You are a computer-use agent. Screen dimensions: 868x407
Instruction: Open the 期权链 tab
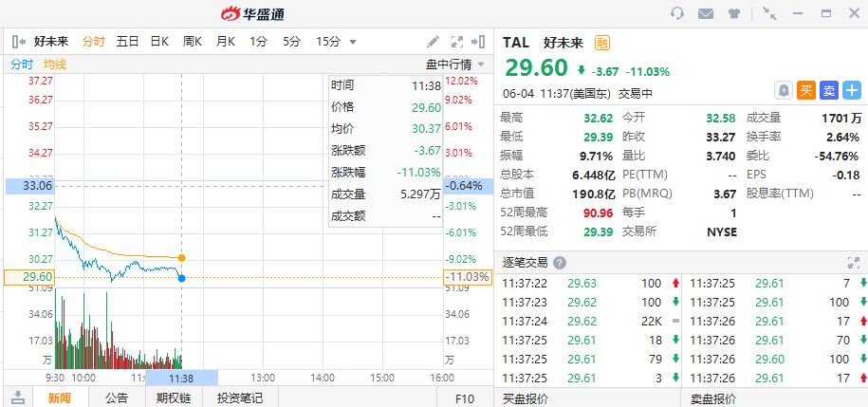pyautogui.click(x=174, y=398)
